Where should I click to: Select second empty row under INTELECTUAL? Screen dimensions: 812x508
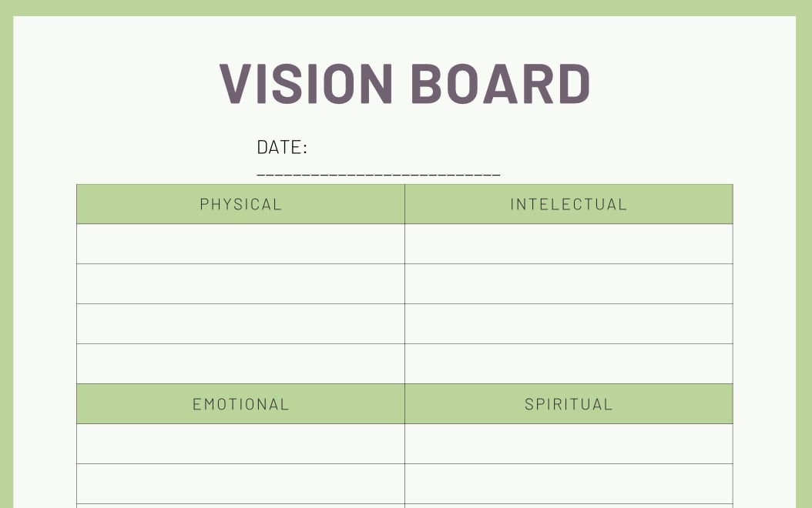click(x=569, y=284)
